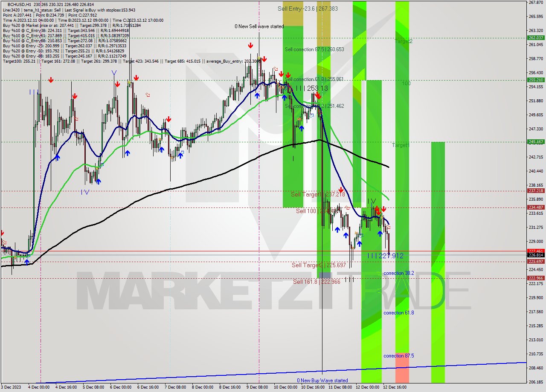
Task: Select the '100' level label
Action: coord(407,84)
